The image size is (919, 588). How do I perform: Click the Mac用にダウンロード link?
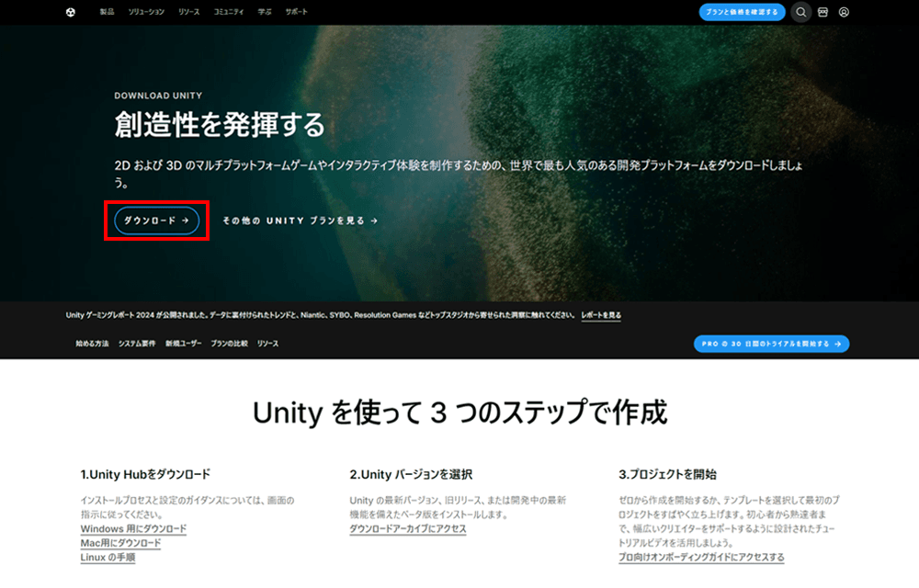click(x=120, y=543)
